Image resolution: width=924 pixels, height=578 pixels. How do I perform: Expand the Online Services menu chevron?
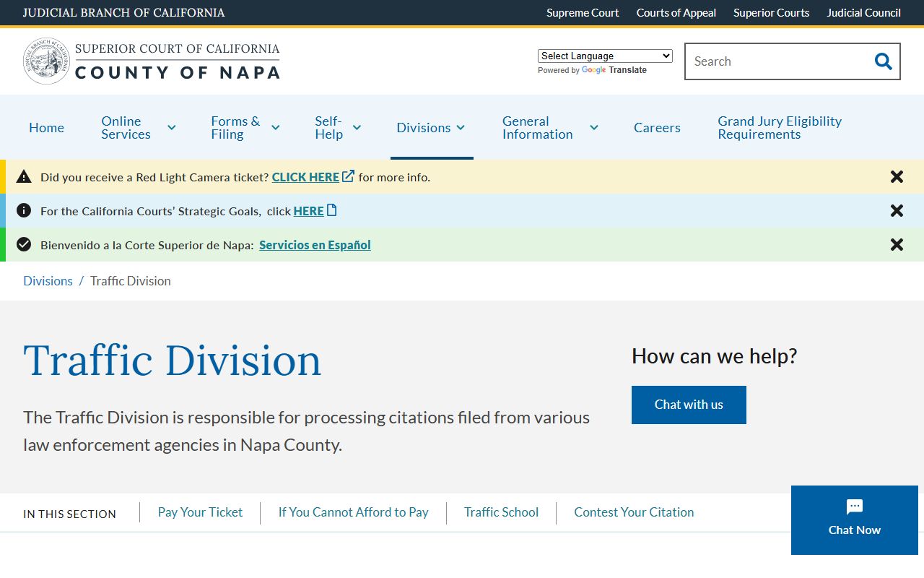click(171, 128)
